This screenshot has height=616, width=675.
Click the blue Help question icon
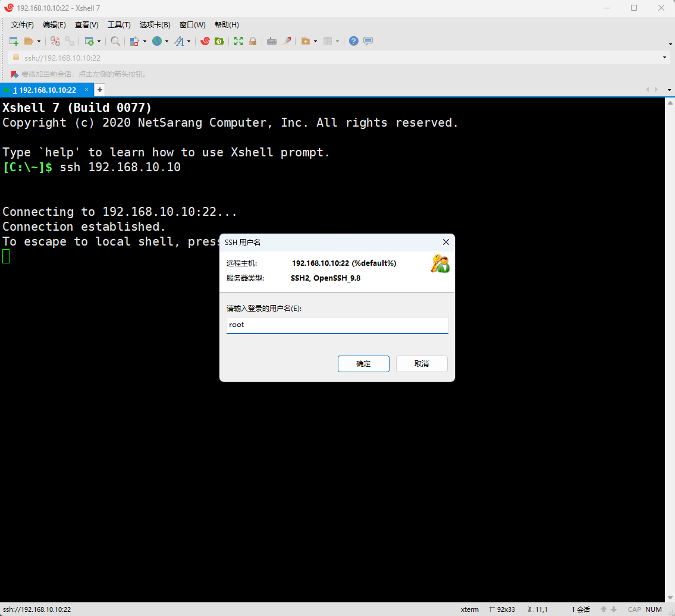pyautogui.click(x=354, y=41)
